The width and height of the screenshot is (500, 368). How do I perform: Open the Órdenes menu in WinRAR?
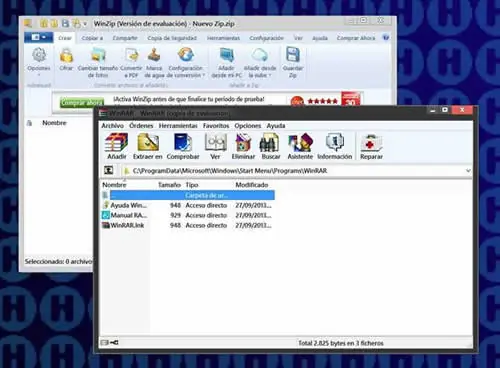click(141, 126)
